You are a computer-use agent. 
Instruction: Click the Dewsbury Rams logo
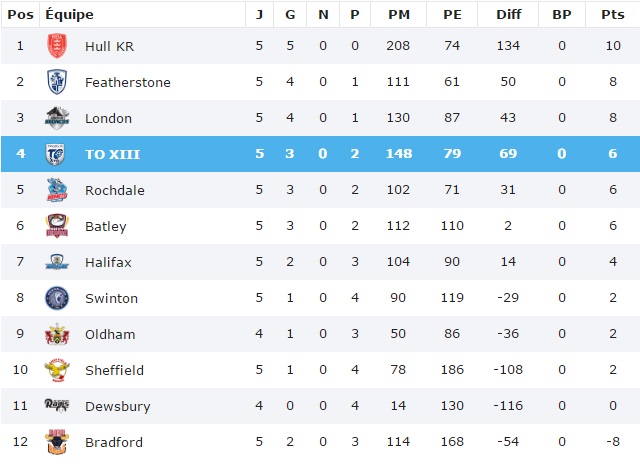(57, 406)
